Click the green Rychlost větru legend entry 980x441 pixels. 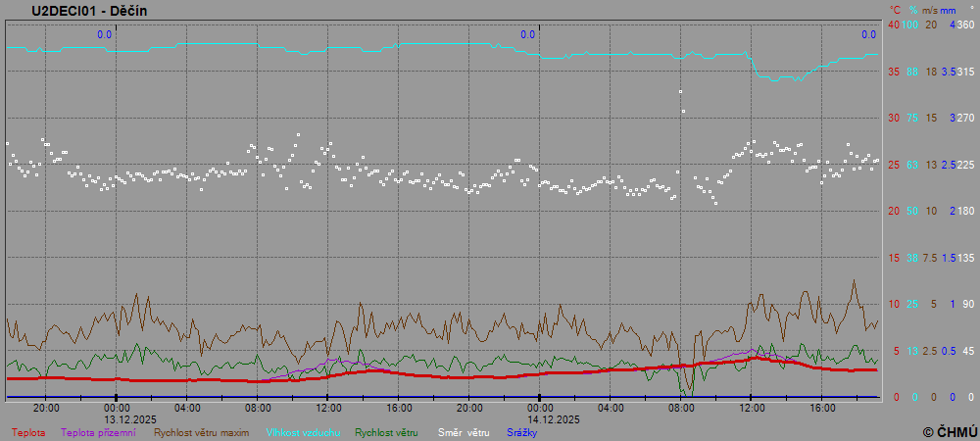click(386, 431)
